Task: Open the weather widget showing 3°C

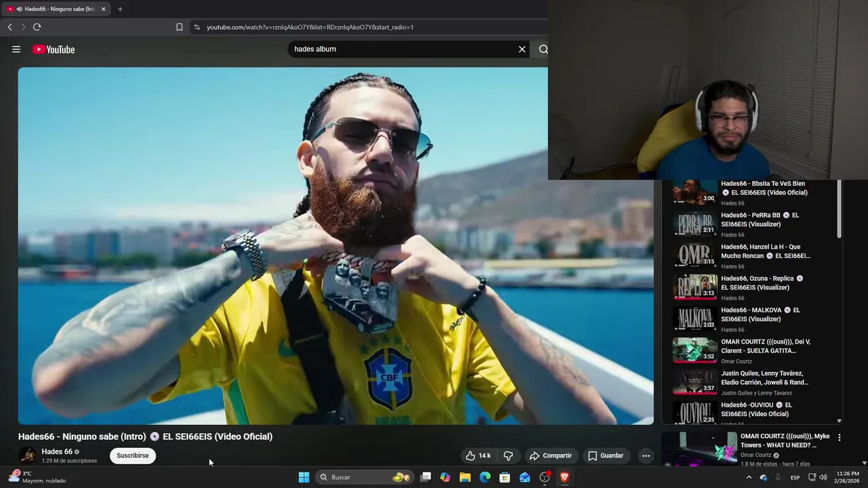Action: (37, 477)
